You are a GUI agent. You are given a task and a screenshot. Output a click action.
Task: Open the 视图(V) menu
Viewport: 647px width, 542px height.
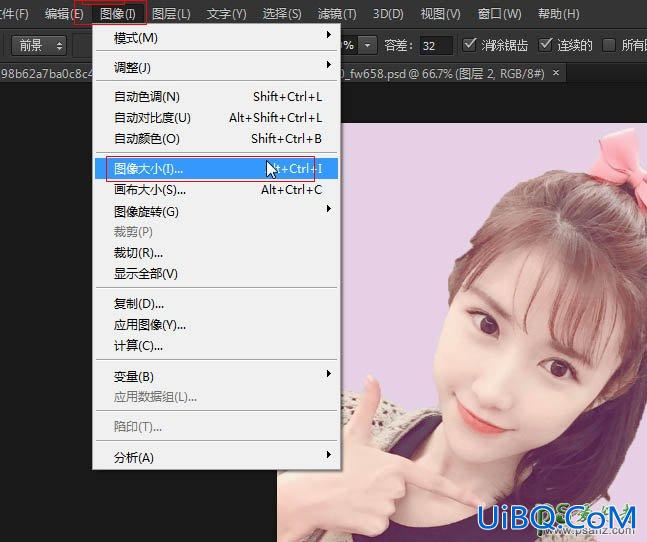click(x=440, y=14)
